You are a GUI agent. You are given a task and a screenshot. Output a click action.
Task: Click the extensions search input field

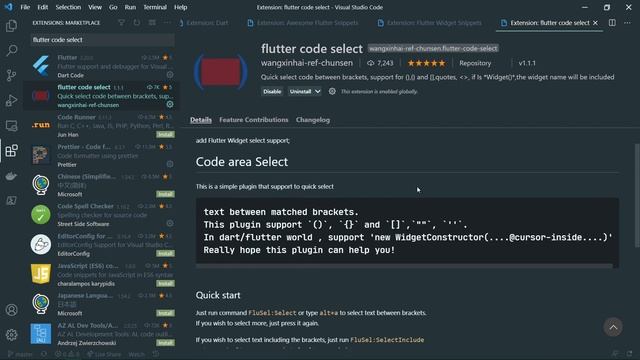click(x=103, y=40)
